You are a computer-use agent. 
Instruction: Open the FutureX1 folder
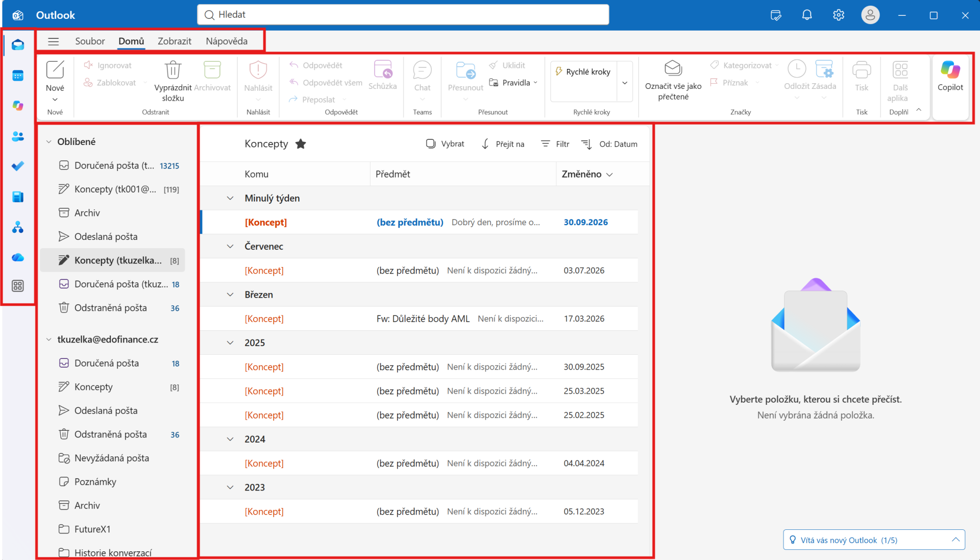coord(113,529)
